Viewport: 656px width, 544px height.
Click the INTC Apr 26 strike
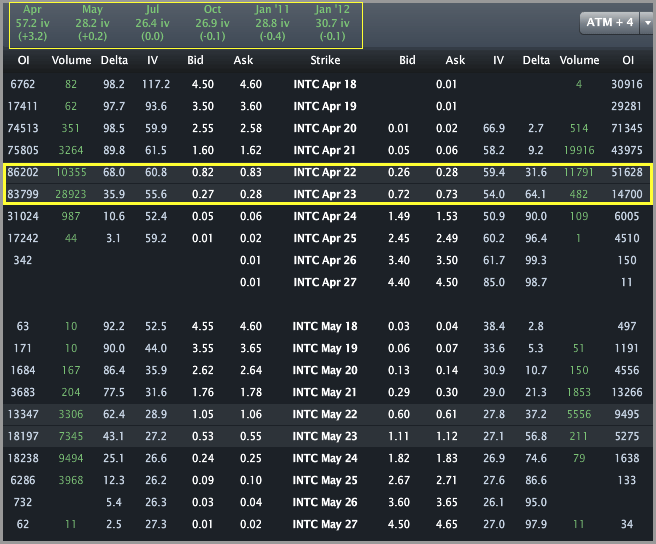coord(325,260)
